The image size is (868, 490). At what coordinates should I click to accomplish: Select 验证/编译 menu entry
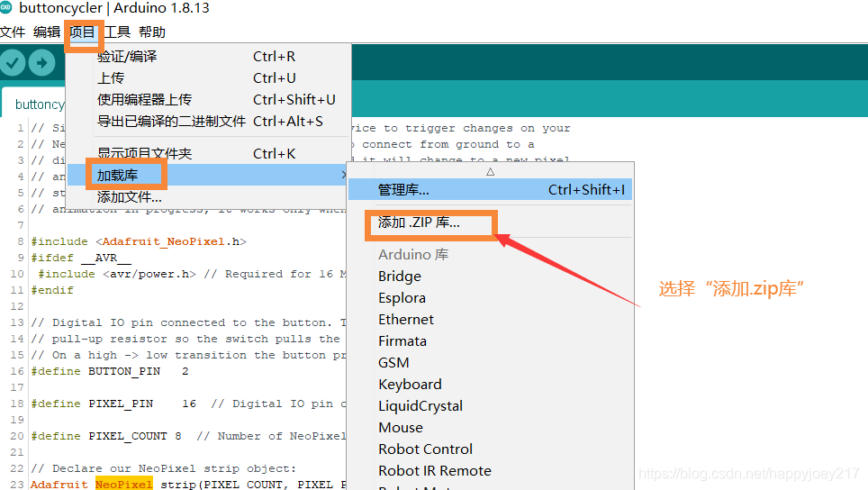click(x=208, y=57)
